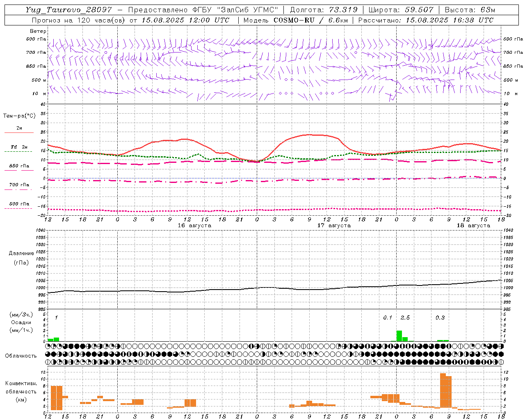Click the tallest green precipitation bar
Viewport: 525px width, 420px height.
point(399,336)
